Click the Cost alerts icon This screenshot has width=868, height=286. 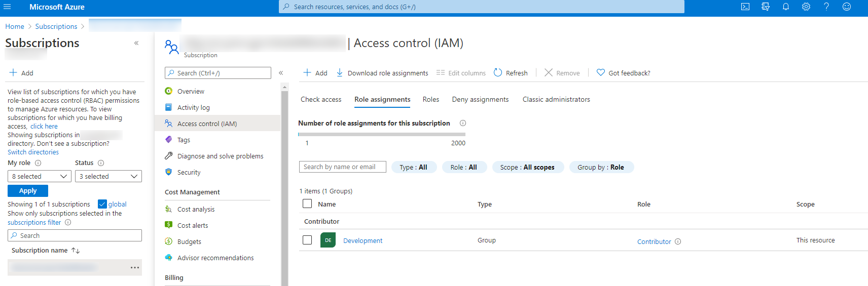point(169,225)
